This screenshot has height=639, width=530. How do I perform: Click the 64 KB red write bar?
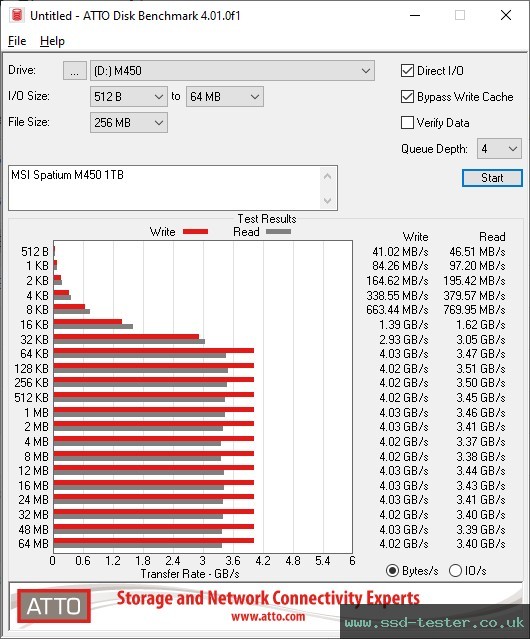[154, 350]
